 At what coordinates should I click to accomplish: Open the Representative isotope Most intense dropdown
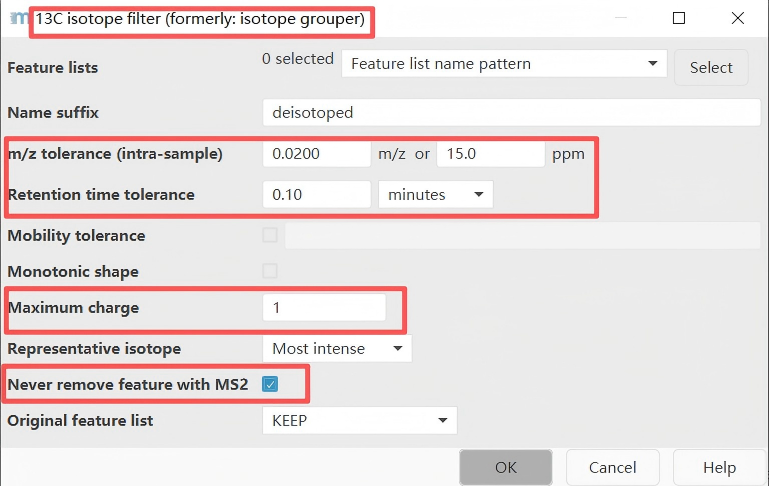click(337, 349)
